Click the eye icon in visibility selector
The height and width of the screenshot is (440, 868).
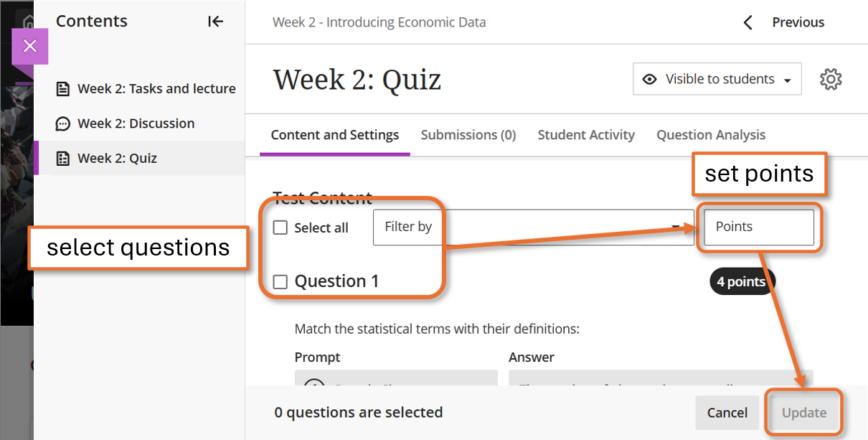click(x=650, y=79)
